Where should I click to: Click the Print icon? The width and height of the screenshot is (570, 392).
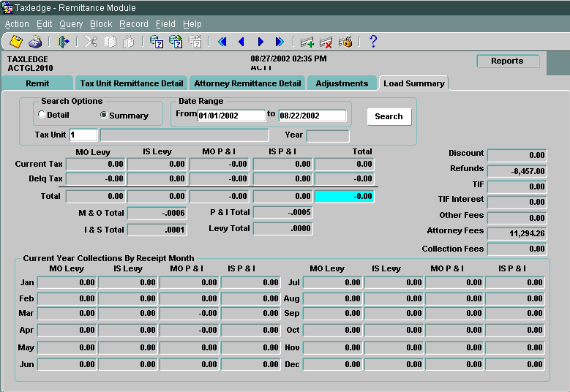[35, 42]
